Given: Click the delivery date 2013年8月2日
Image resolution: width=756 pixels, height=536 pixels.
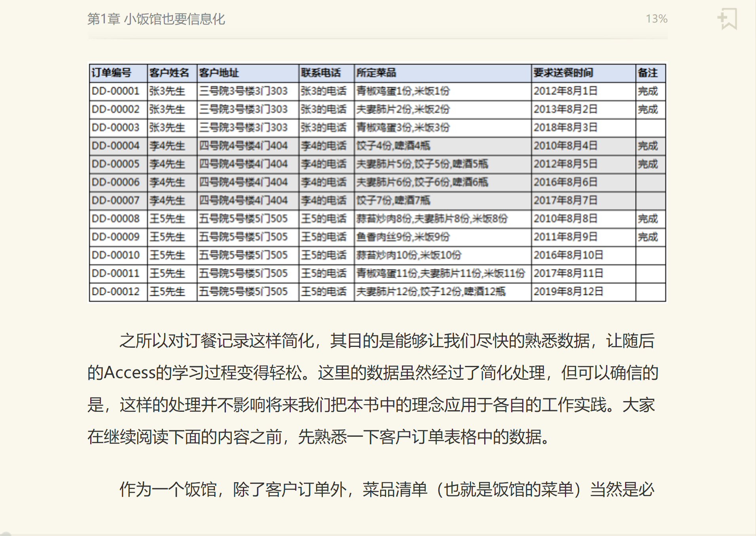Looking at the screenshot, I should click(565, 109).
